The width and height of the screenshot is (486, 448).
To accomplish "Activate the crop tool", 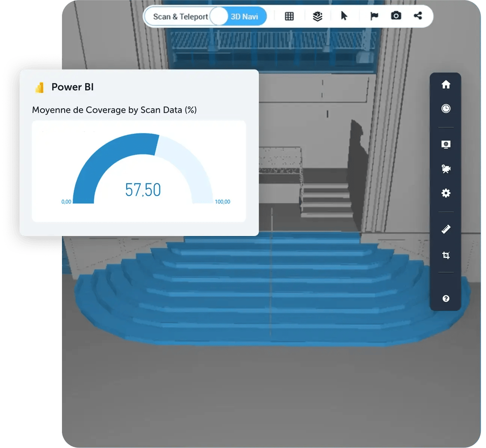I will coord(446,256).
